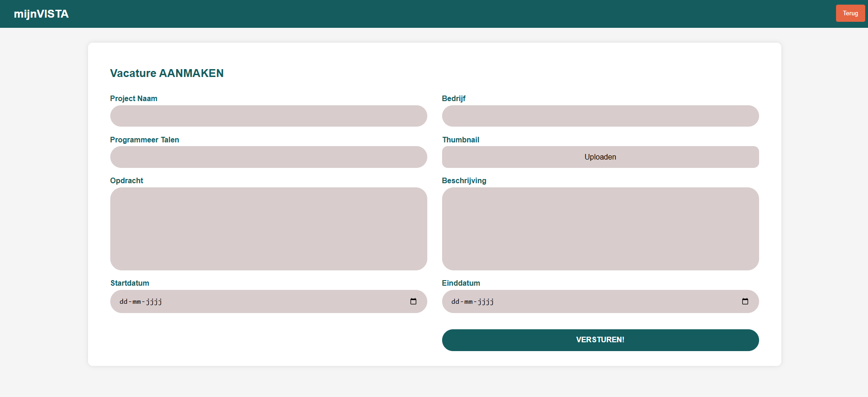The image size is (868, 397).
Task: Select the Programmeer Talen input field
Action: (x=268, y=157)
